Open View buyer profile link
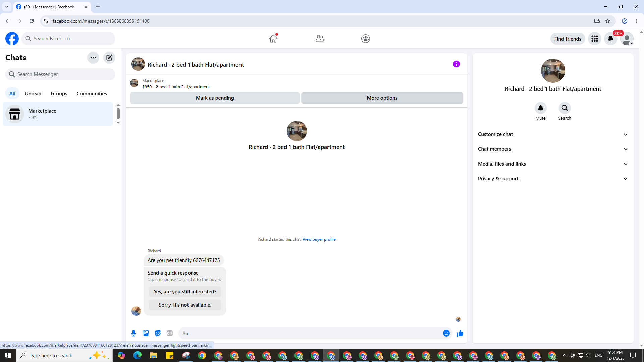This screenshot has width=644, height=362. 319,239
